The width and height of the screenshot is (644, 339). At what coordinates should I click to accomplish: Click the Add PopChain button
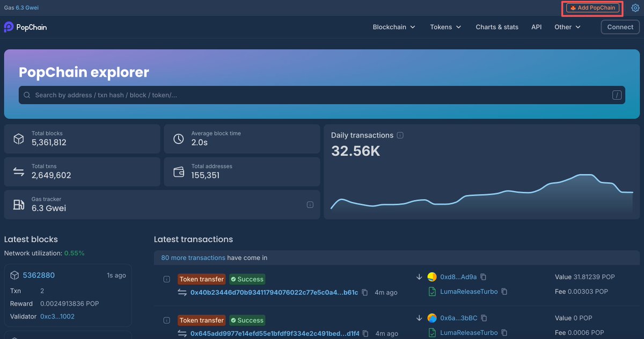point(592,8)
